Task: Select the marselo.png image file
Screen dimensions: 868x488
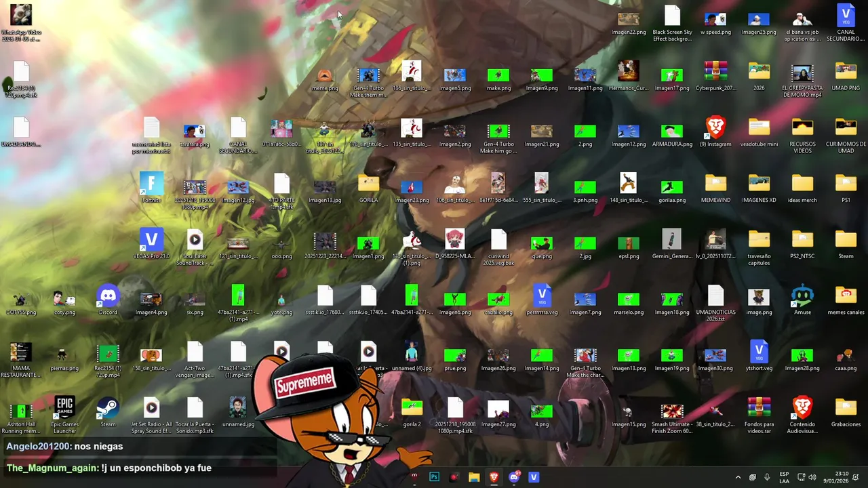Action: click(629, 303)
